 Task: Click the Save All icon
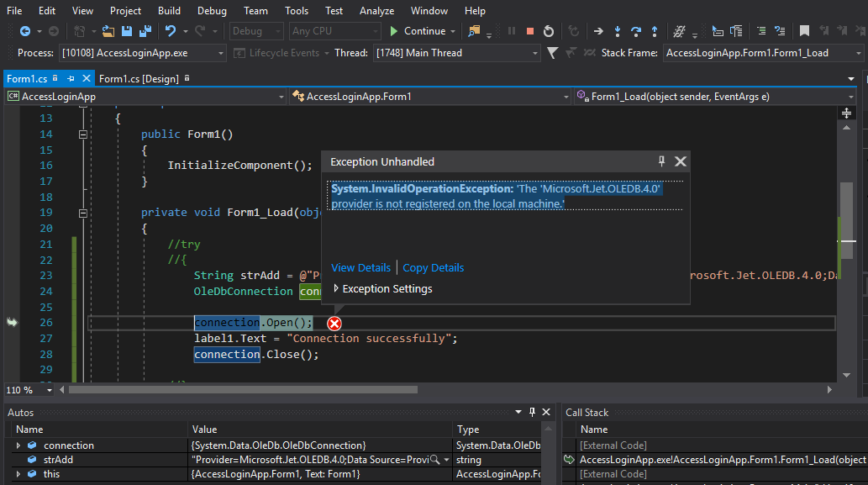pyautogui.click(x=145, y=31)
